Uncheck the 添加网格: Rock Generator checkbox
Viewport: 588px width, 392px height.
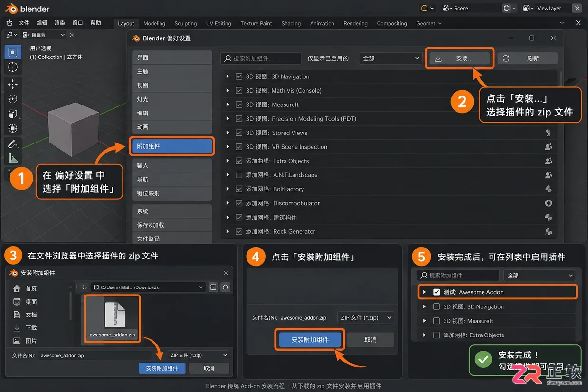(x=239, y=231)
